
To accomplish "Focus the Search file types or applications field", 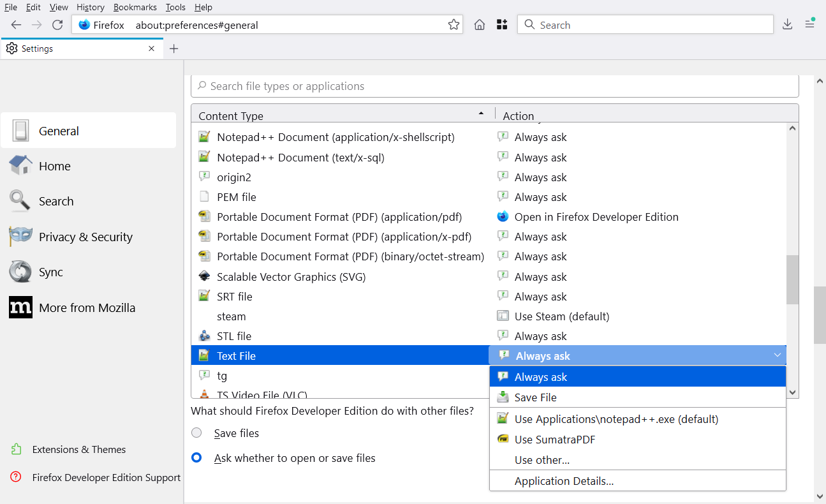I will 495,86.
